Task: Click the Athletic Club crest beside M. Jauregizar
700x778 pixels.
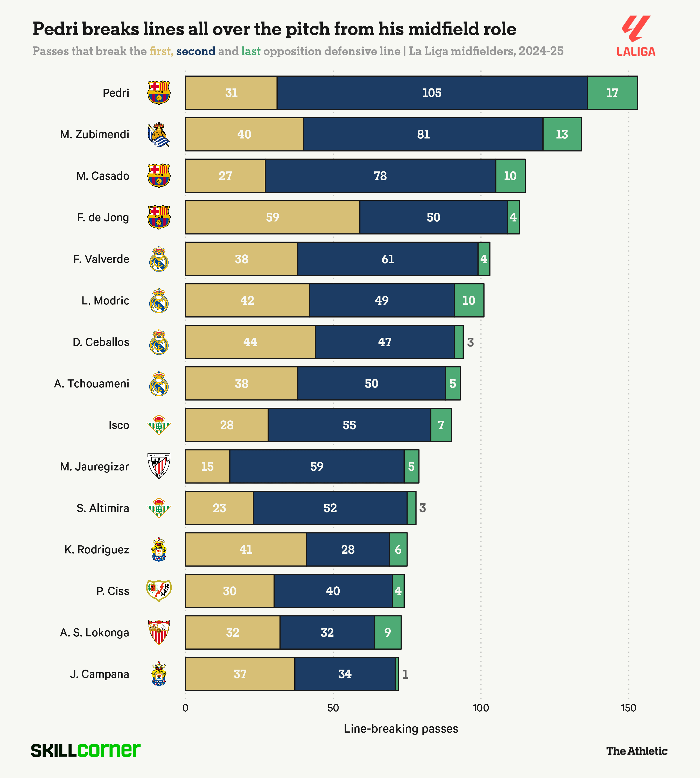Action: [159, 466]
